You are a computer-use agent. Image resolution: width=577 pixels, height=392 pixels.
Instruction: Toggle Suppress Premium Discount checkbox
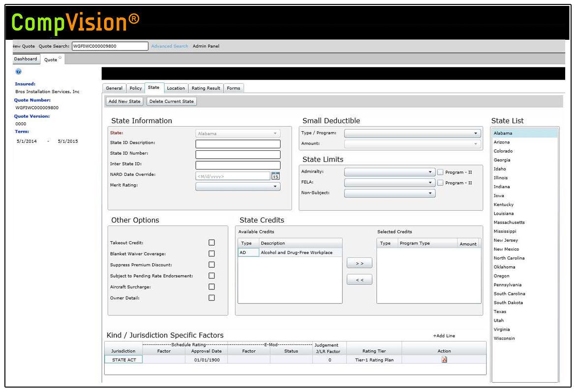tap(212, 265)
